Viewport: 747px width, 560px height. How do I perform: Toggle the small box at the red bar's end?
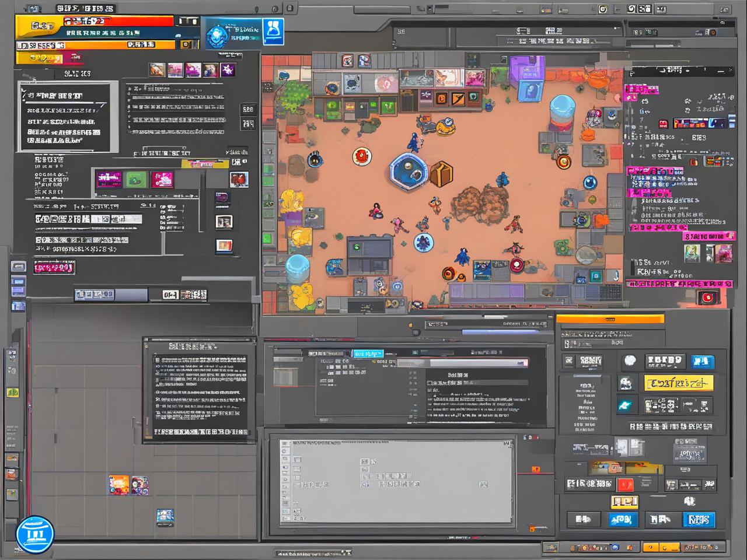point(188,22)
